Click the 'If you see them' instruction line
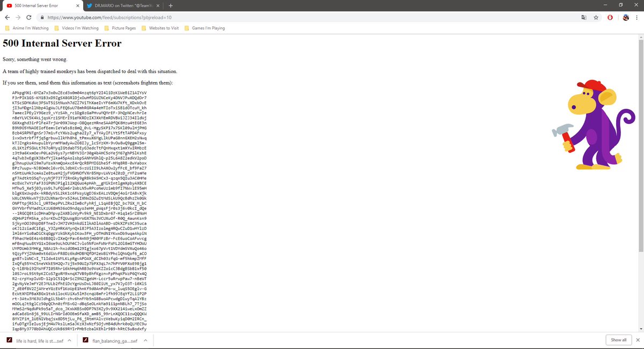Image resolution: width=644 pixels, height=349 pixels. [x=88, y=83]
